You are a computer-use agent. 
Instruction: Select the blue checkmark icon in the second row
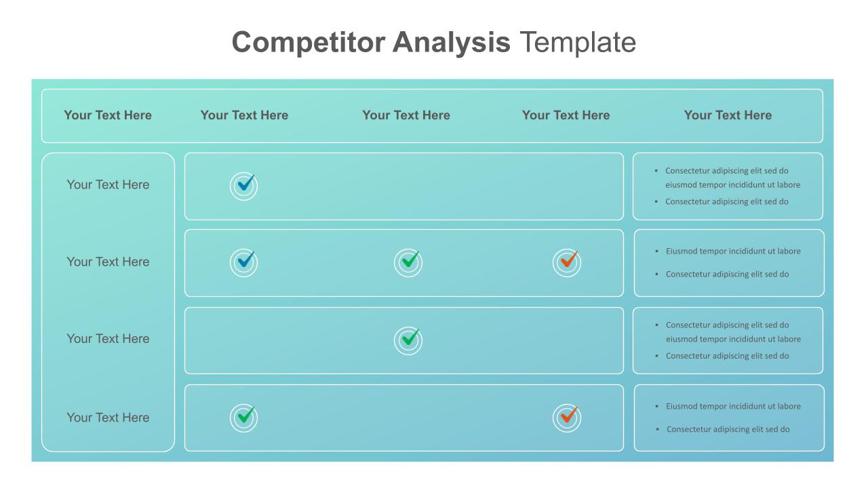pyautogui.click(x=243, y=262)
